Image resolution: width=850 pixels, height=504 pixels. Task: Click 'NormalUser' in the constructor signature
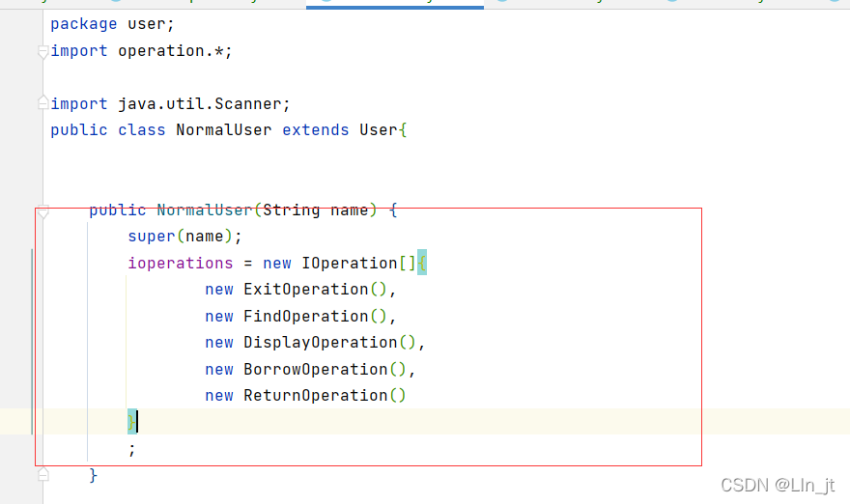click(x=205, y=210)
